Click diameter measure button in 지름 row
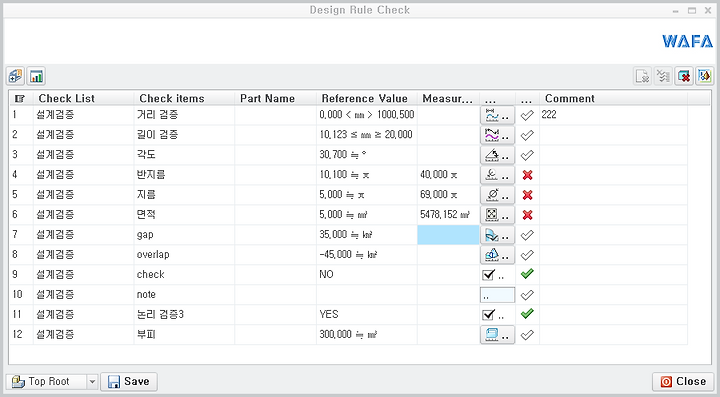720x397 pixels. tap(497, 195)
